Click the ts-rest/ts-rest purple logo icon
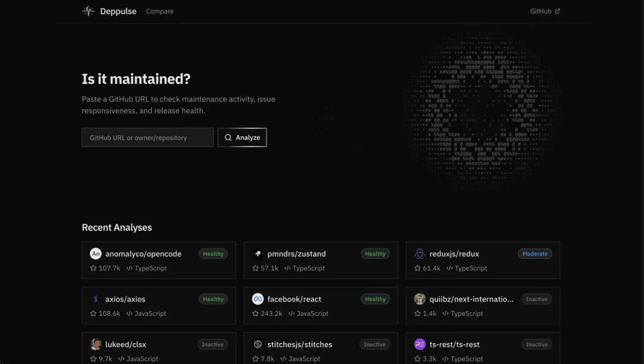Screen dimensions: 644x364 coord(420,344)
